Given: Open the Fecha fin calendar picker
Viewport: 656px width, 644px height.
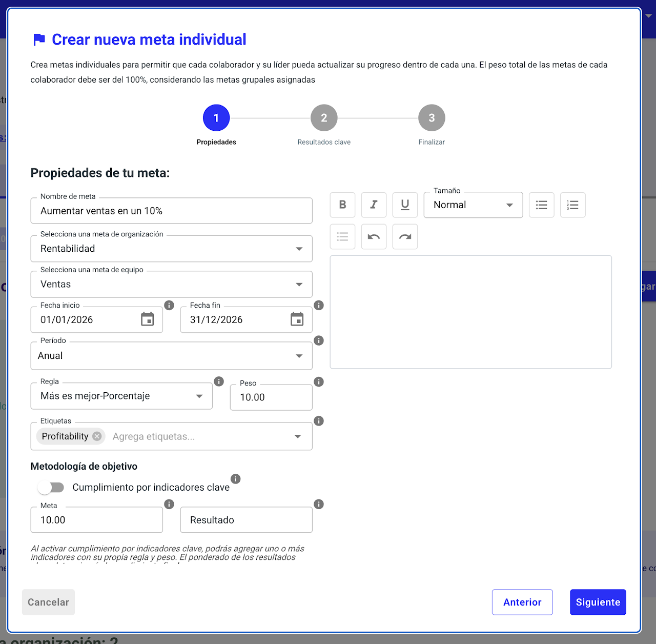Looking at the screenshot, I should [x=297, y=319].
